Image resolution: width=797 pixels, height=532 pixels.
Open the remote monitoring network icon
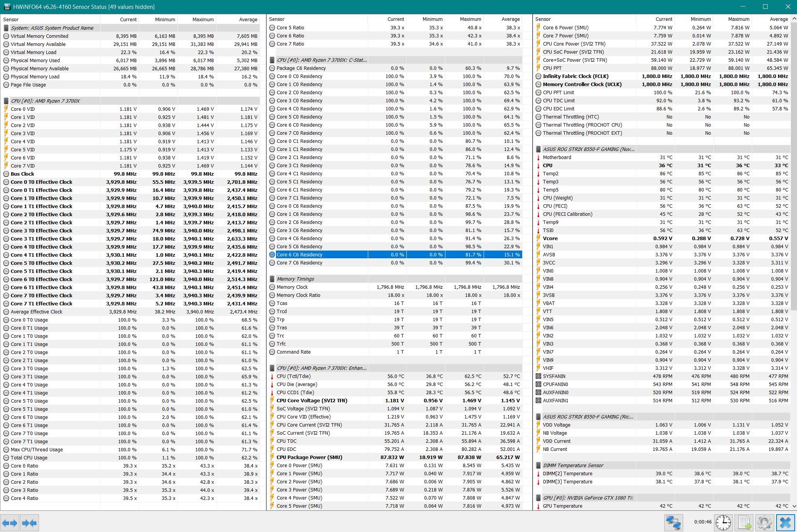click(x=673, y=523)
